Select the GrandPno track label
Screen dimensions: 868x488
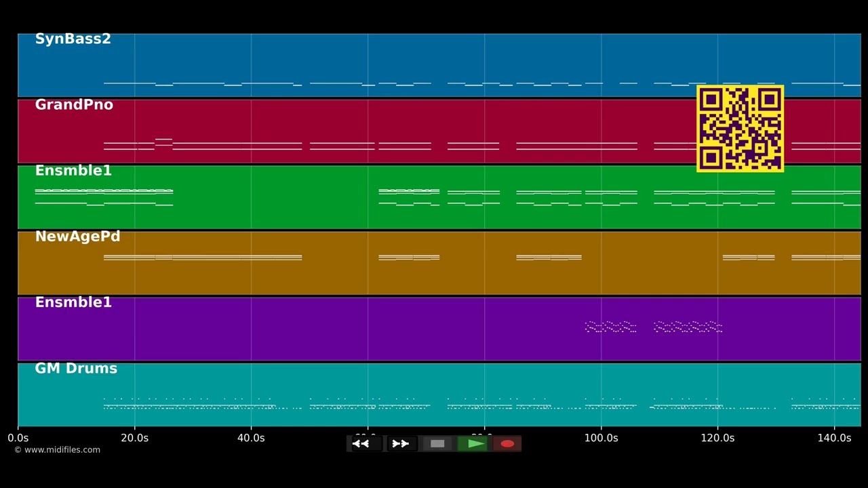74,105
